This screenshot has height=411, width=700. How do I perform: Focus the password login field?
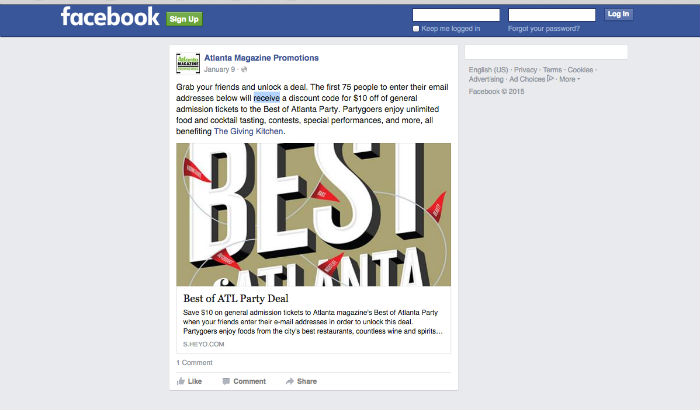tap(552, 15)
